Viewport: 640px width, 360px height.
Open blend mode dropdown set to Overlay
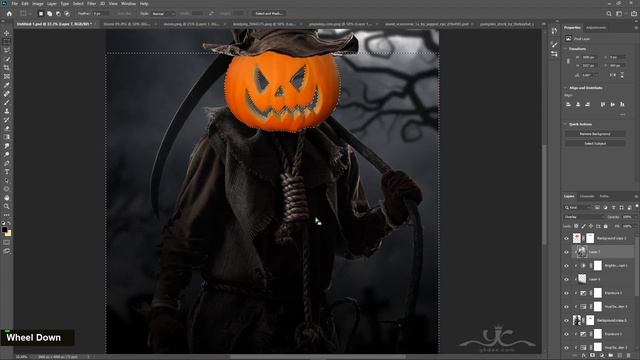(x=583, y=217)
